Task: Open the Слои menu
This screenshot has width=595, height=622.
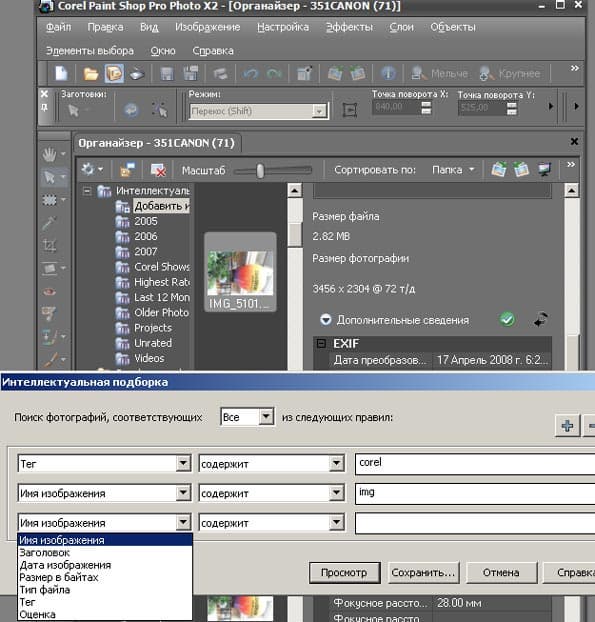Action: [x=401, y=27]
